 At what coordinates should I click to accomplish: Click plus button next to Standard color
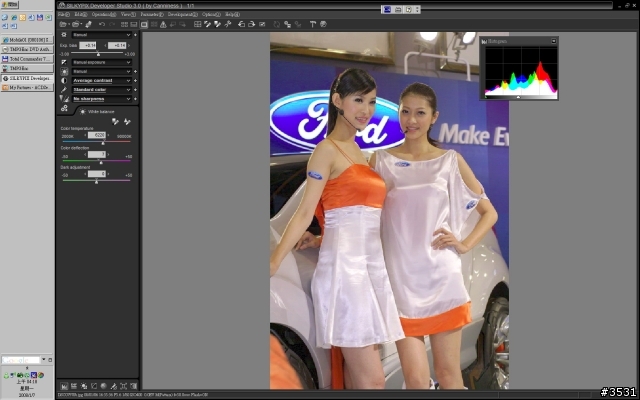[x=135, y=90]
